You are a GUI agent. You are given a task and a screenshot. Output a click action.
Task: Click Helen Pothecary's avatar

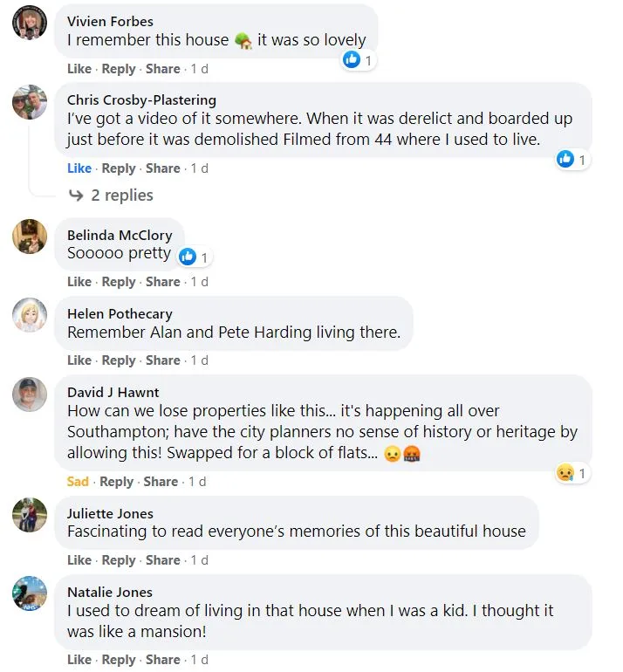pos(30,315)
